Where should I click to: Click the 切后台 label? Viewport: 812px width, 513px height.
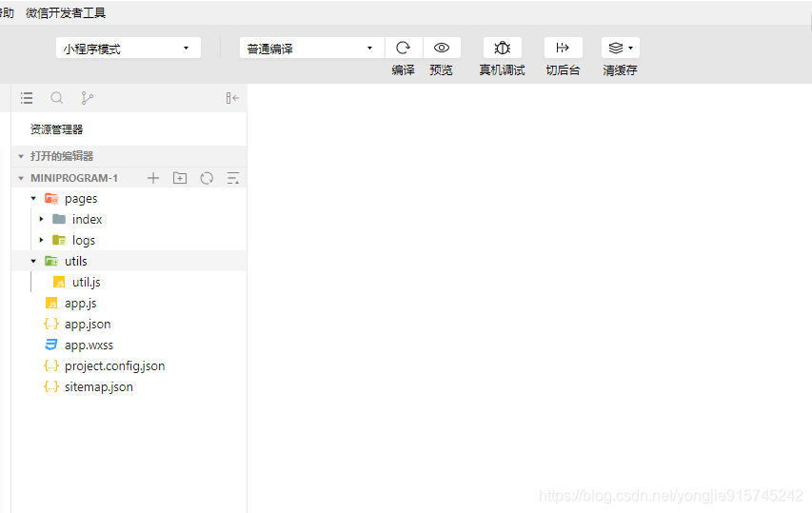pyautogui.click(x=563, y=69)
